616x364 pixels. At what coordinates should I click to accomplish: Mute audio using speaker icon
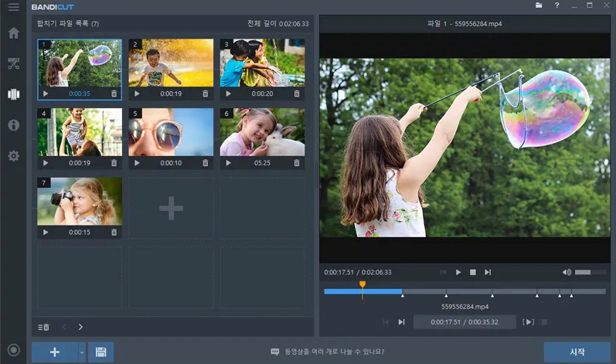[567, 272]
